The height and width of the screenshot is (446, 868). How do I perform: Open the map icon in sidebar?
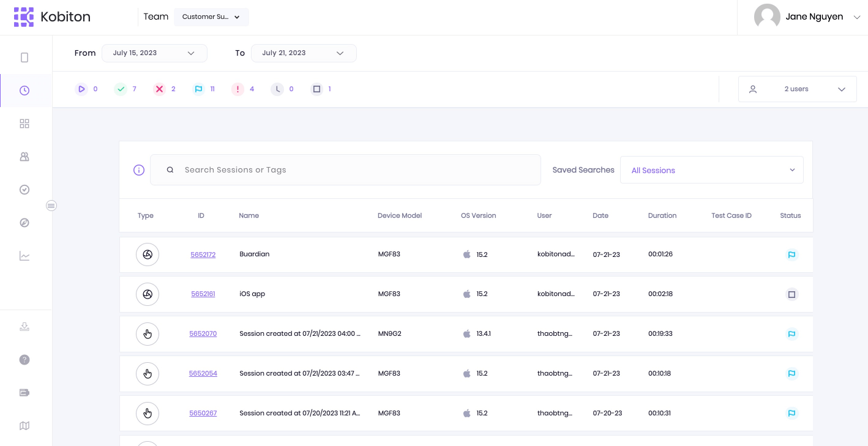(24, 426)
